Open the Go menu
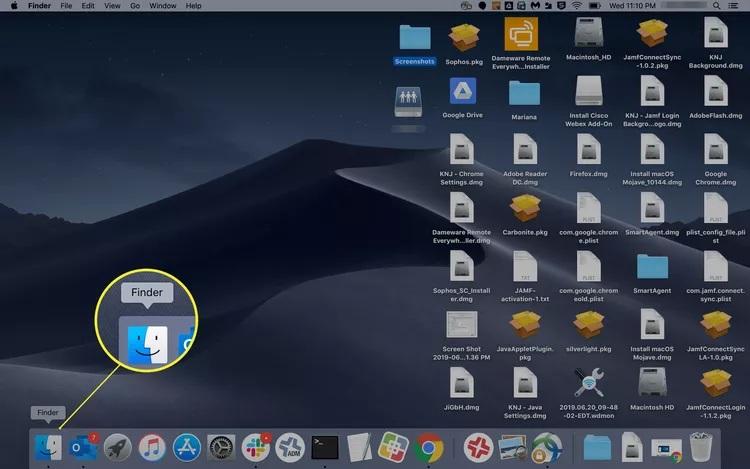The width and height of the screenshot is (750, 469). (134, 6)
